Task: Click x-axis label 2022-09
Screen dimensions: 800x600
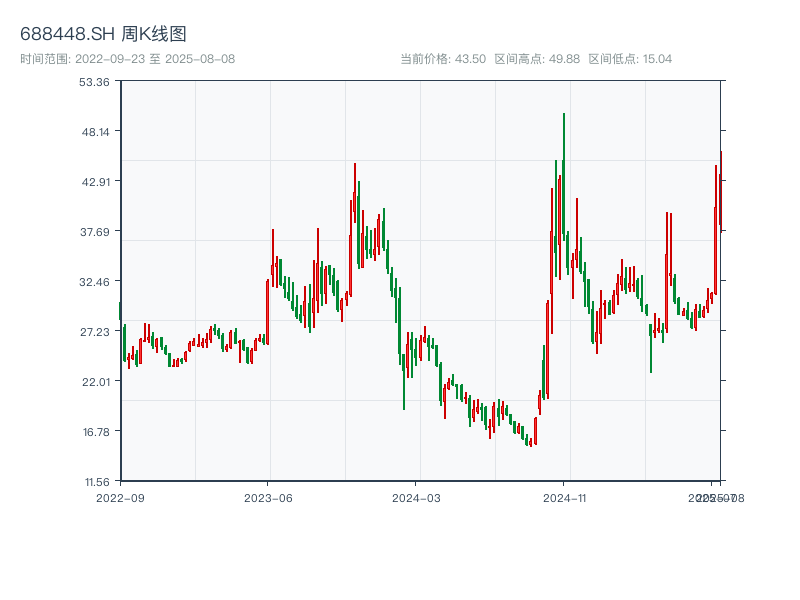Action: (120, 498)
